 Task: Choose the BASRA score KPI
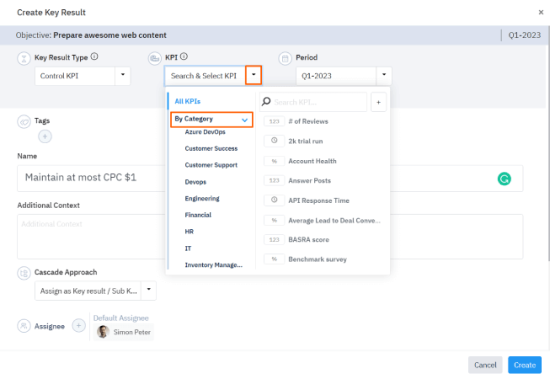[309, 240]
